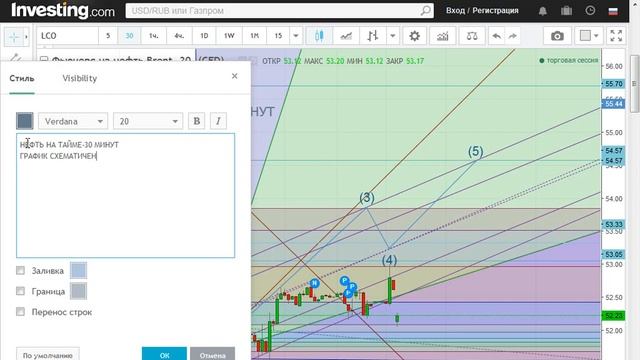Select the 5 minute timeframe
The height and width of the screenshot is (360, 640).
pyautogui.click(x=108, y=36)
